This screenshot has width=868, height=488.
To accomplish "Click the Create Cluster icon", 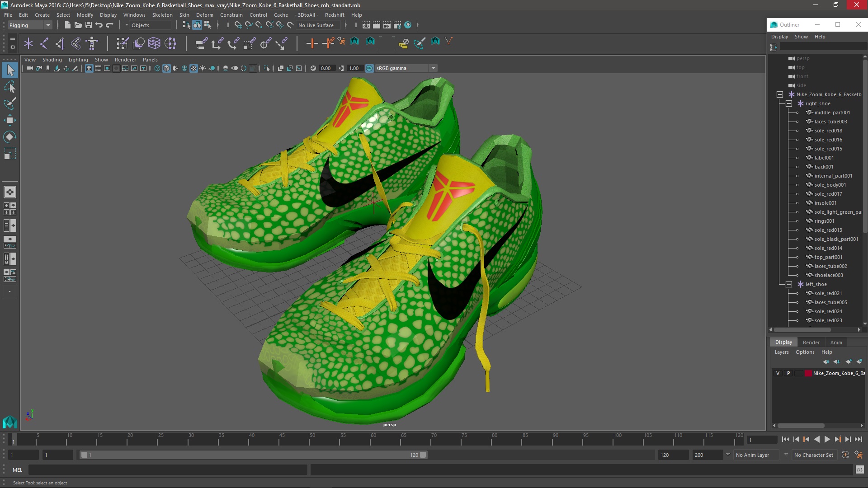I will (x=170, y=43).
